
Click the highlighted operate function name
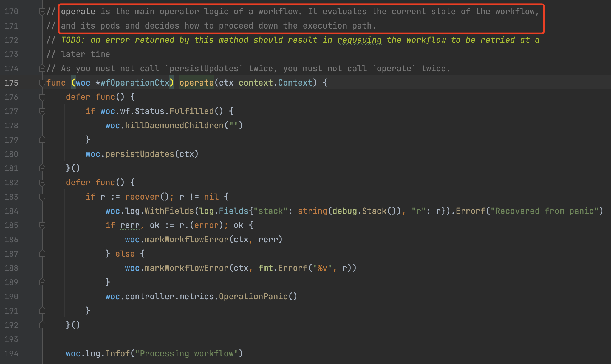point(196,83)
